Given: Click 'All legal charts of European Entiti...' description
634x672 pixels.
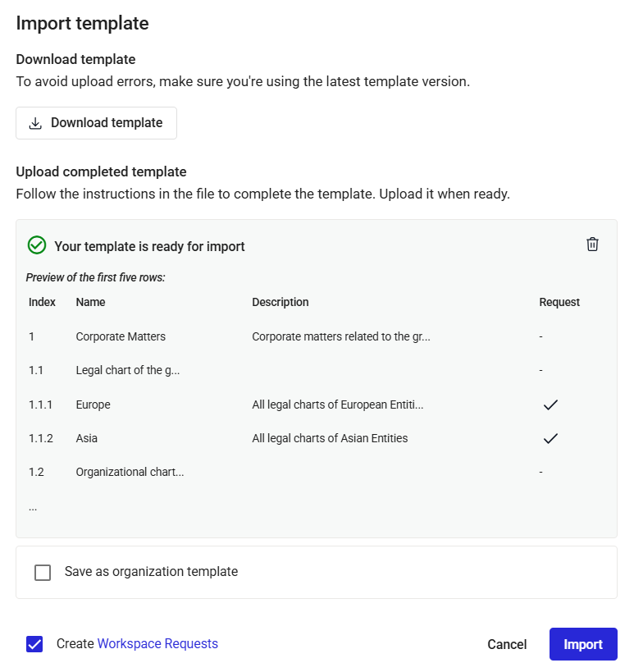Looking at the screenshot, I should click(338, 405).
